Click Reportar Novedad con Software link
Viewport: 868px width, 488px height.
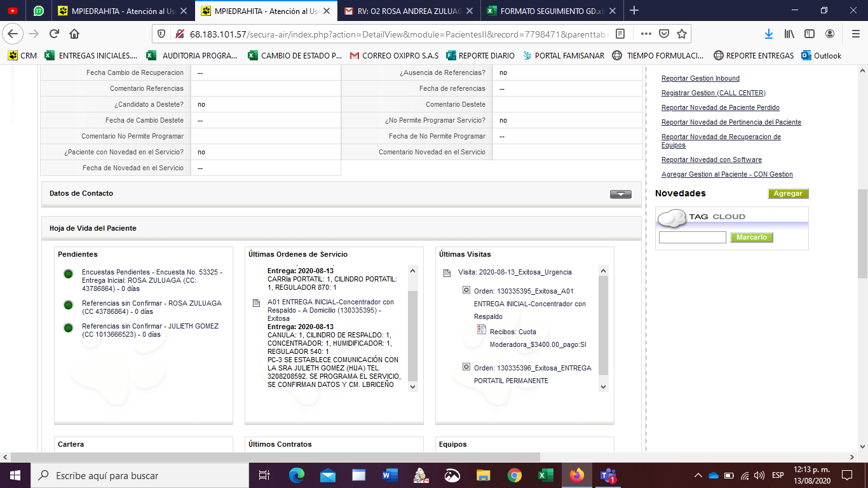click(x=712, y=159)
